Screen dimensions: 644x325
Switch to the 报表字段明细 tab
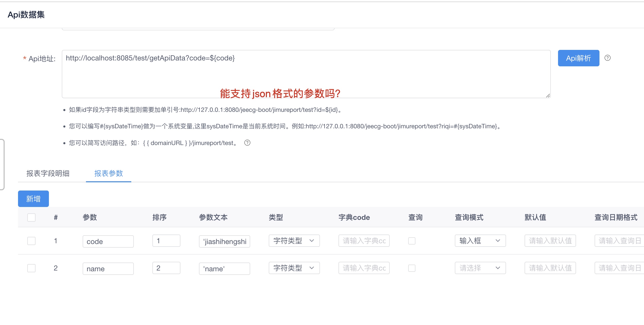point(48,174)
